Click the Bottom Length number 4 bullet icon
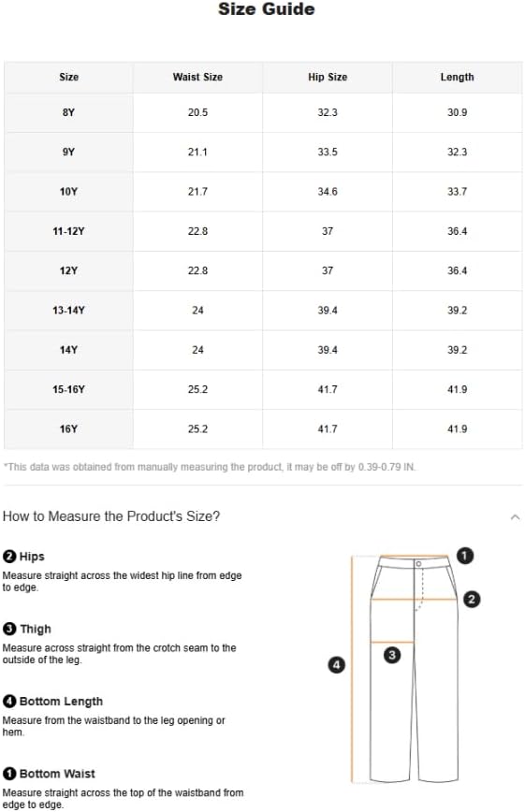This screenshot has height=812, width=525. tap(9, 702)
